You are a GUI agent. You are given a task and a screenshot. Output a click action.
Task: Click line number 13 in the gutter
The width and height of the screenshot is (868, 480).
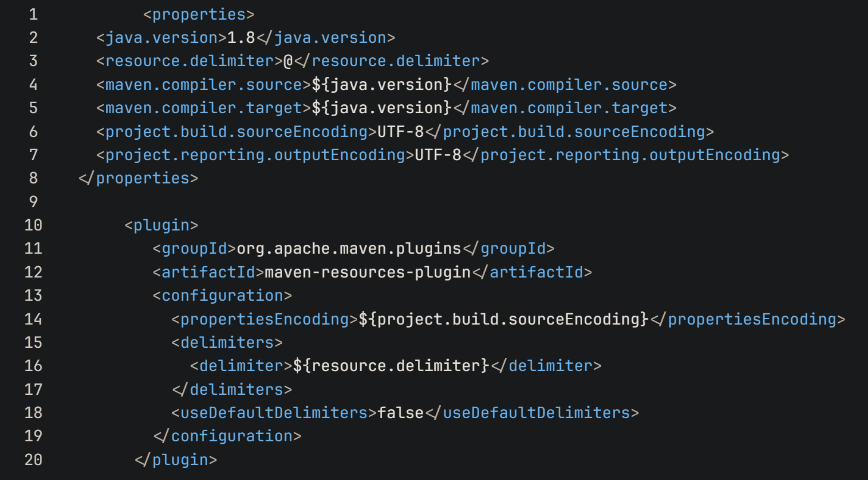pyautogui.click(x=33, y=295)
